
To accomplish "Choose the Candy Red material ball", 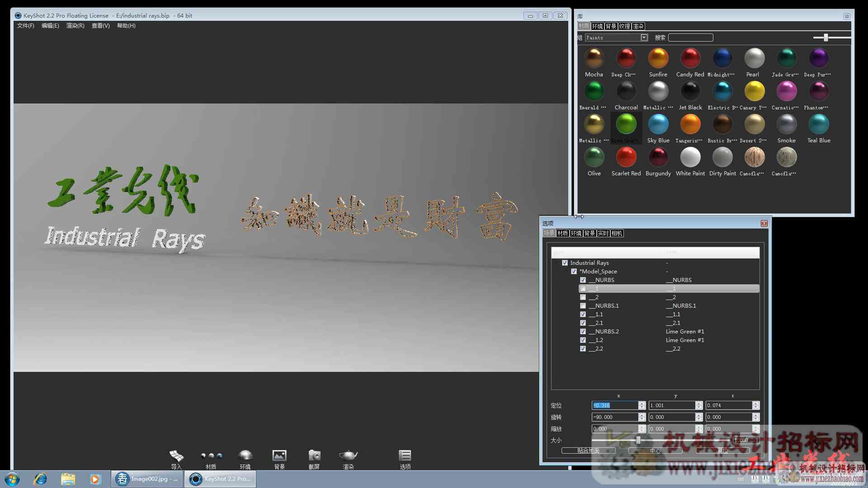I will click(x=690, y=58).
